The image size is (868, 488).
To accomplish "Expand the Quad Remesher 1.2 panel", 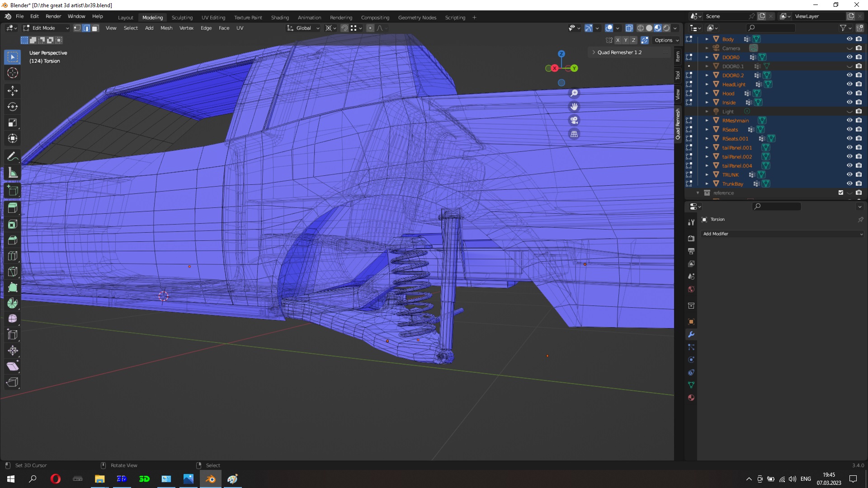I will (619, 52).
